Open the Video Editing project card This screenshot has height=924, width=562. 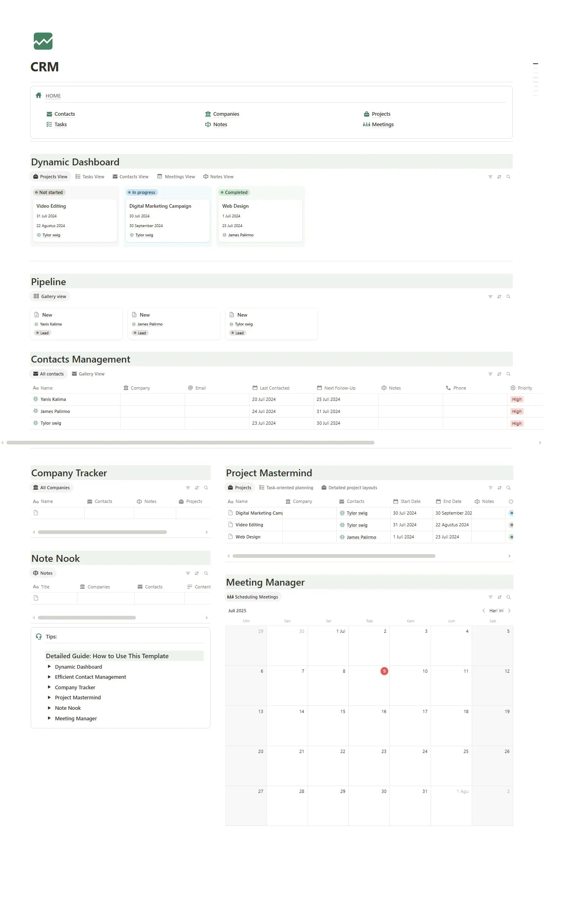point(75,221)
